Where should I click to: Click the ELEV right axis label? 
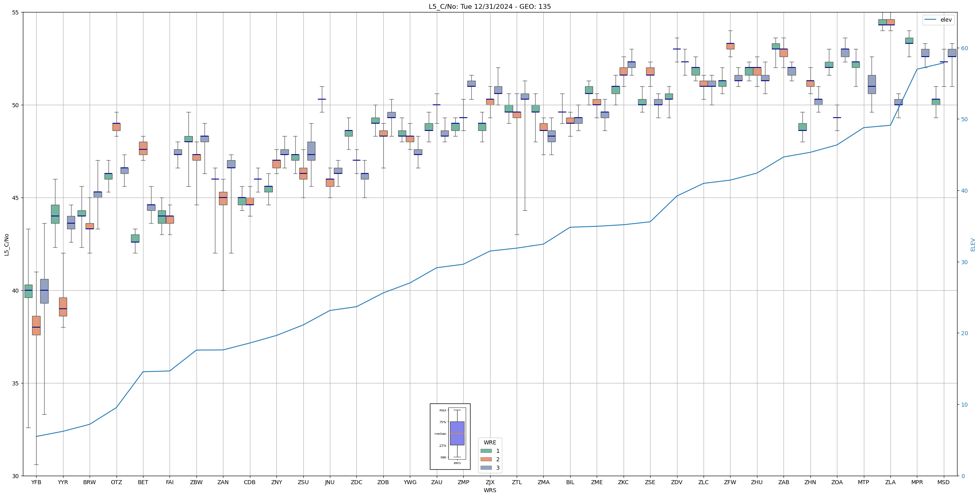(x=973, y=244)
